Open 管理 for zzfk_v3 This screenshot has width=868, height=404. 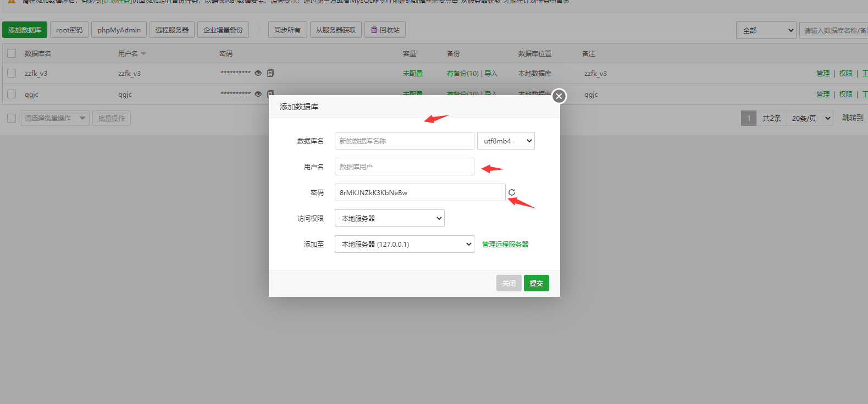click(x=823, y=73)
